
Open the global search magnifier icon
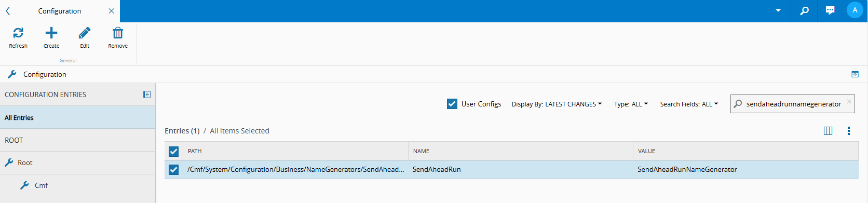pos(804,10)
